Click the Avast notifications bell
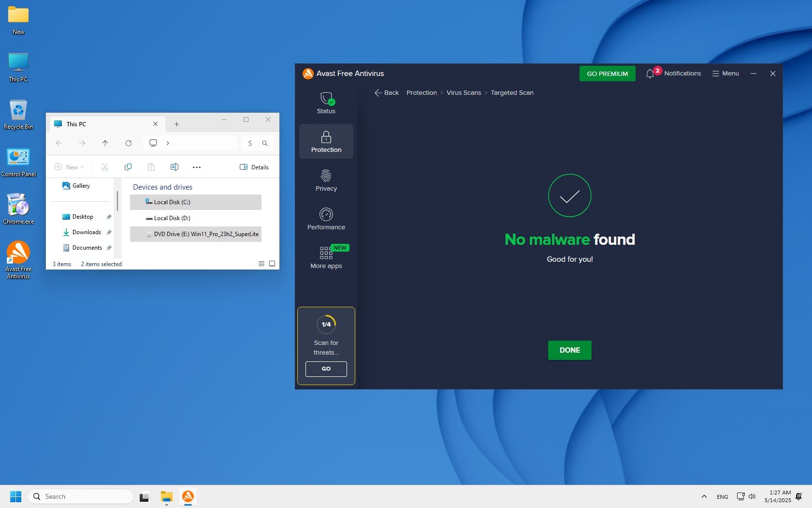This screenshot has height=508, width=812. pos(650,74)
